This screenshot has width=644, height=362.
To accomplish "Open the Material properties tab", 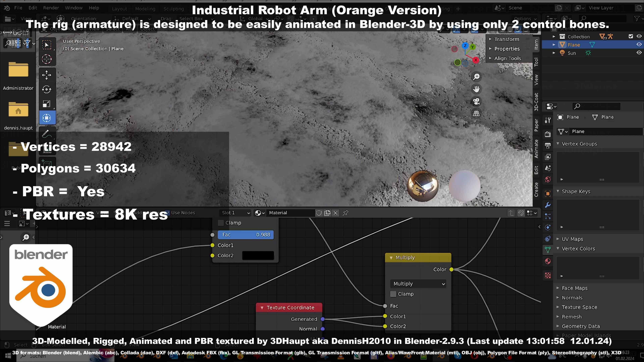I will 548,261.
